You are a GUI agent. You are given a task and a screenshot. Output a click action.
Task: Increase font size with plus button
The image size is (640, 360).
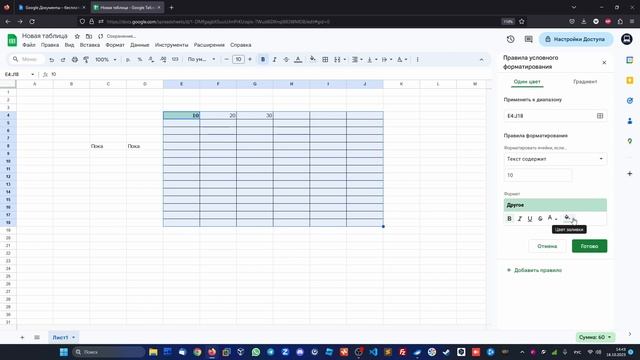[x=250, y=60]
